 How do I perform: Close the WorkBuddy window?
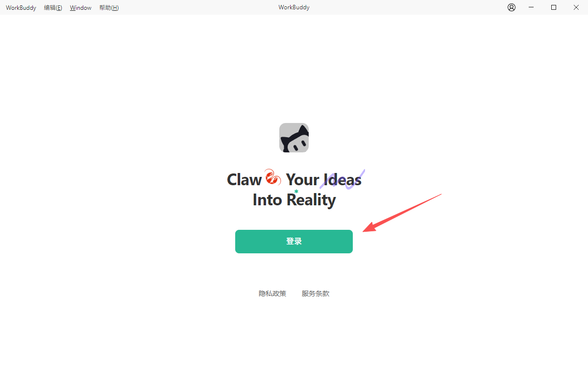[576, 7]
